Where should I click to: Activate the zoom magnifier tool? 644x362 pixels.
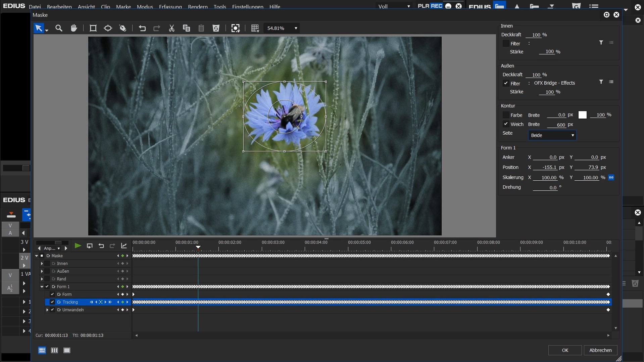point(59,28)
